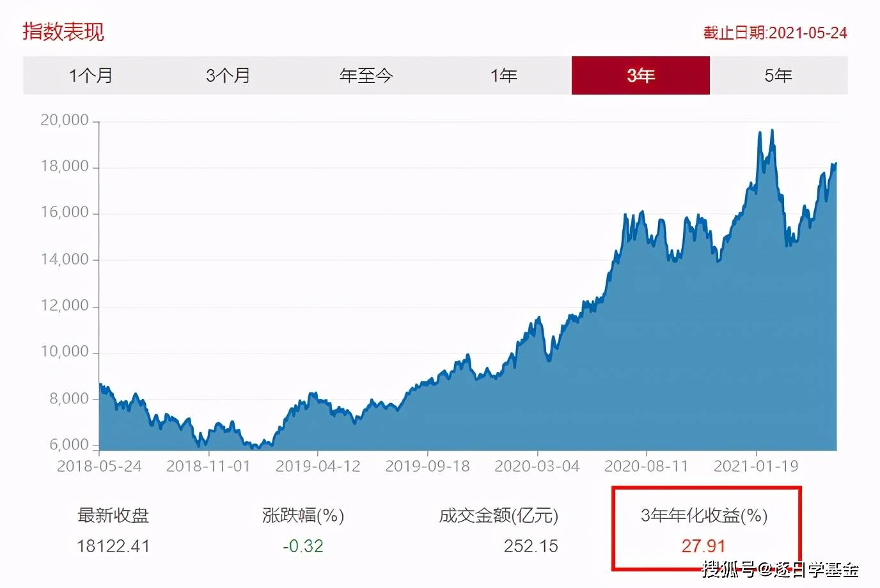The width and height of the screenshot is (880, 588).
Task: Click the 2018-11-01 date label
Action: pyautogui.click(x=208, y=467)
